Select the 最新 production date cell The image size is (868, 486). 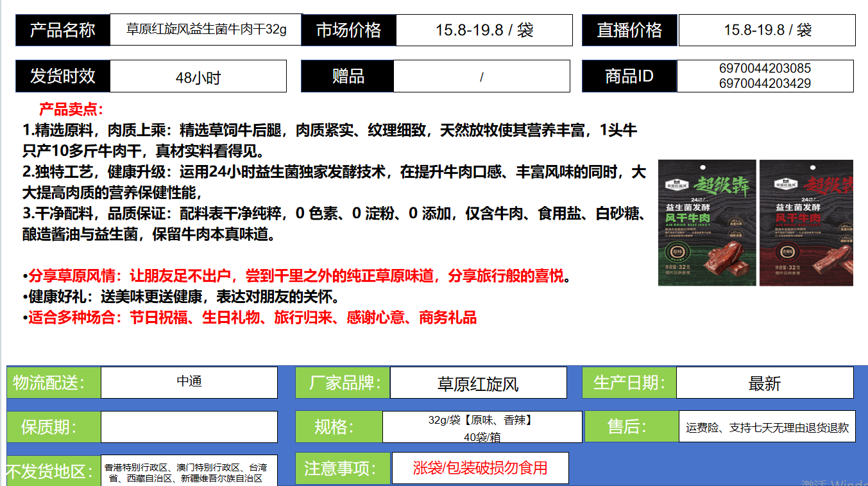(764, 383)
